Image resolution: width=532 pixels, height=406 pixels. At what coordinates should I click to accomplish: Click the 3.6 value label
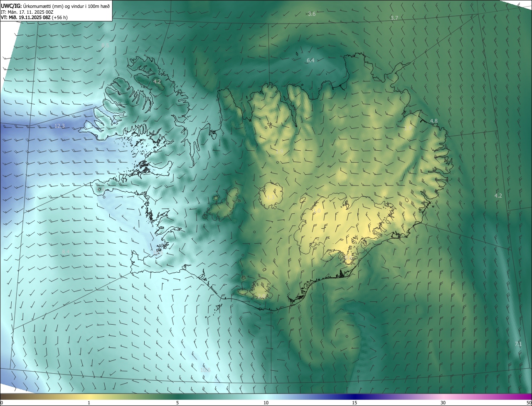click(x=312, y=14)
